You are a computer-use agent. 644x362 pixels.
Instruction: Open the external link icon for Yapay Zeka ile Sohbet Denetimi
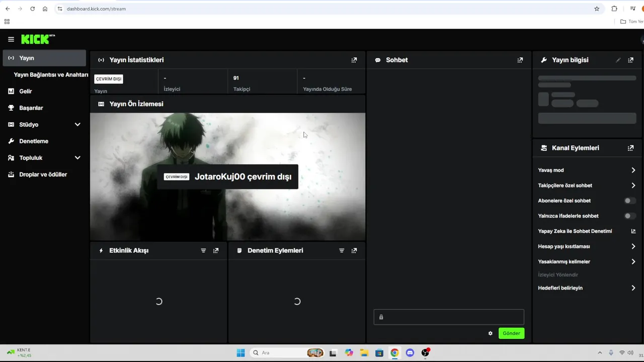pos(633,231)
